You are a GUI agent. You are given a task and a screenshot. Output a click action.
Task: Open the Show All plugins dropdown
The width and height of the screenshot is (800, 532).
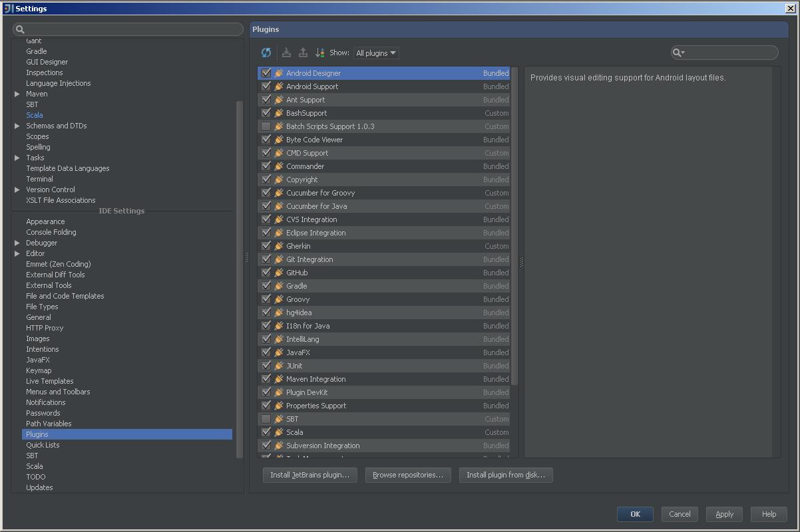(x=376, y=53)
